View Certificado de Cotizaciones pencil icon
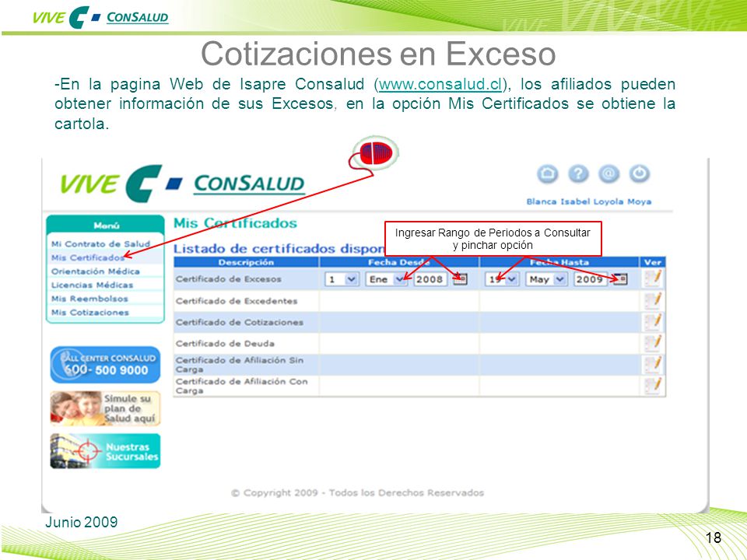The height and width of the screenshot is (560, 747). (x=653, y=322)
